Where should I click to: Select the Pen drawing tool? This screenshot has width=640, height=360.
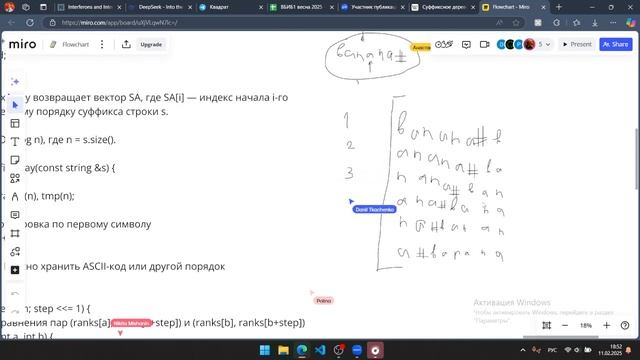pyautogui.click(x=15, y=197)
